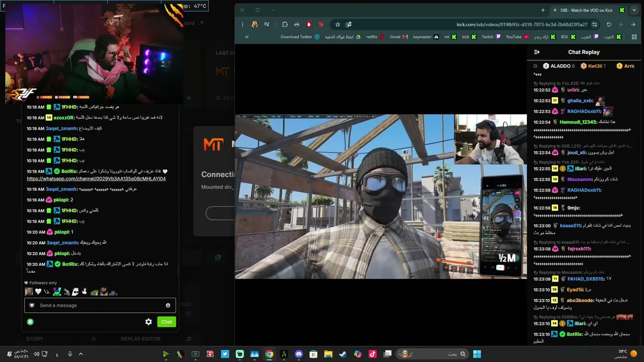
Task: Click username abo3boode in Chat Replay
Action: pyautogui.click(x=580, y=300)
